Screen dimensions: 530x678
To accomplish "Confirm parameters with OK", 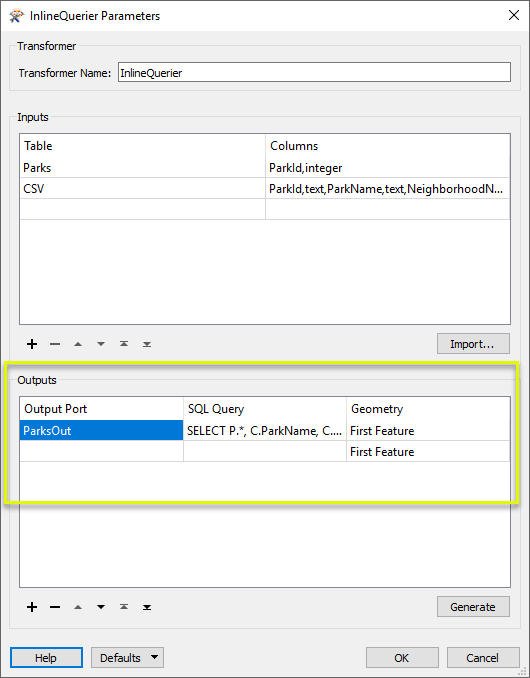I will click(x=402, y=658).
